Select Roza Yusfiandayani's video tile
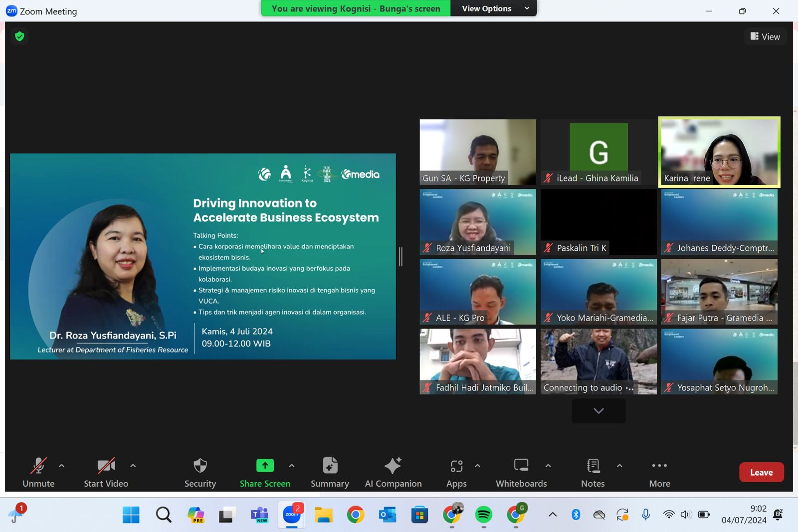Viewport: 798px width, 532px height. [478, 222]
